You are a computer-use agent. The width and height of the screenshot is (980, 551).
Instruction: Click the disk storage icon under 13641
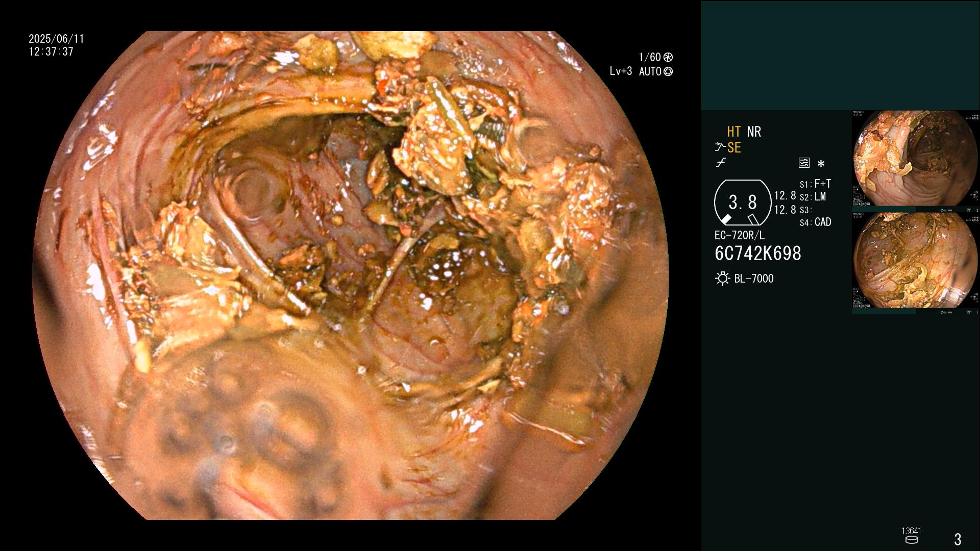point(911,540)
